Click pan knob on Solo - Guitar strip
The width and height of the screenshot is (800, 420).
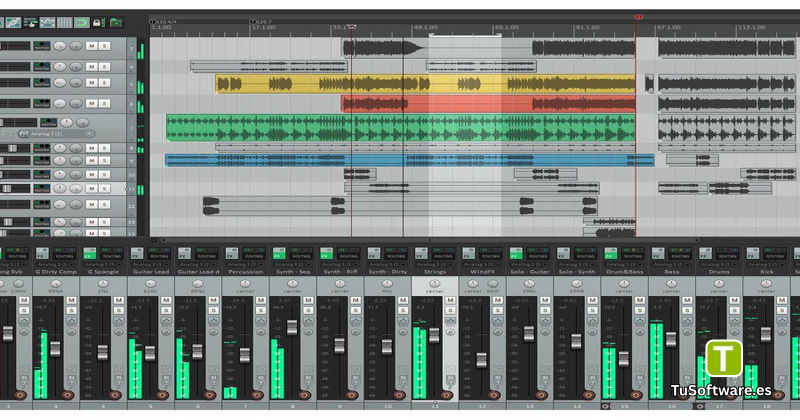click(530, 284)
